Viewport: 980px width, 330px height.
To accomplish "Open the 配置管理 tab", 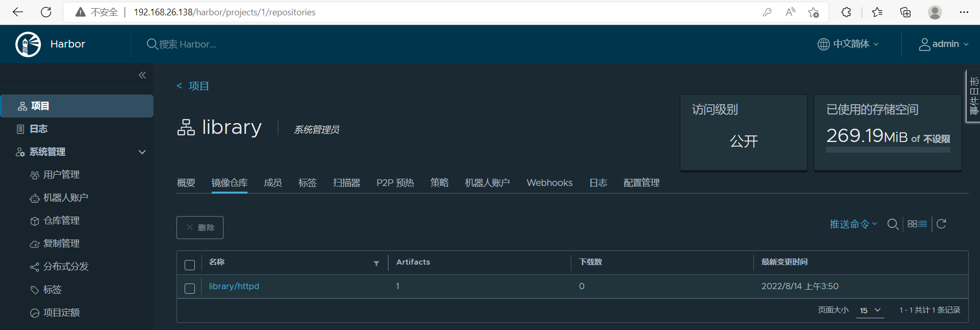I will point(641,183).
